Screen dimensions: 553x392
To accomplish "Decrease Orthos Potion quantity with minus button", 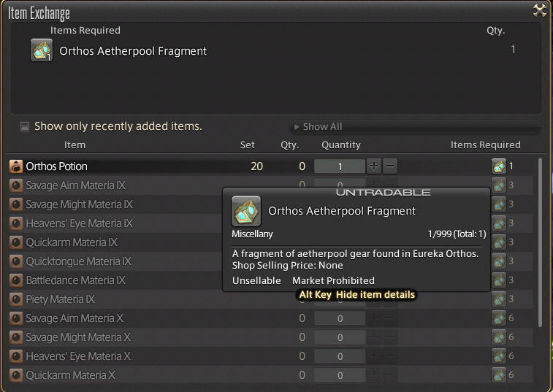I will coord(391,166).
